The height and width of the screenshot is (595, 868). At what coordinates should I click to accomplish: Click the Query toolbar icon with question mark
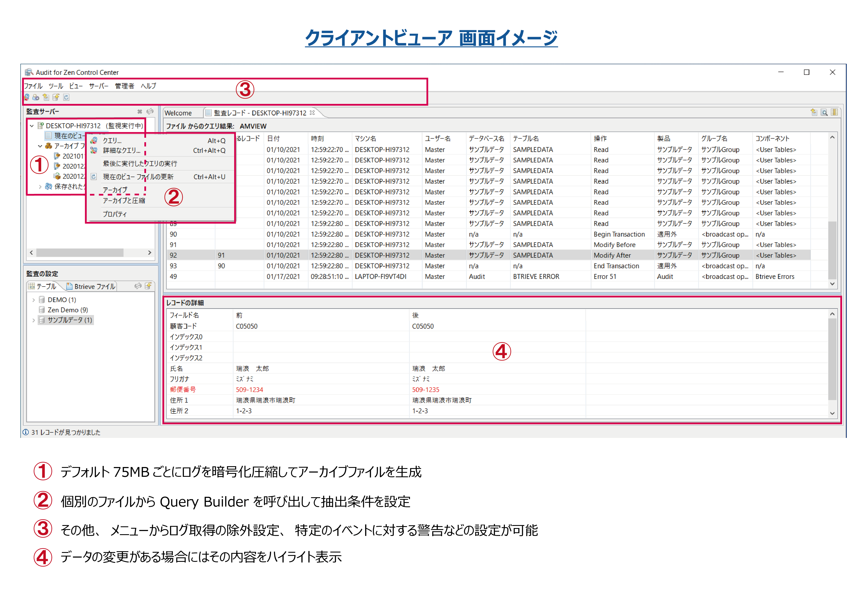(x=26, y=98)
